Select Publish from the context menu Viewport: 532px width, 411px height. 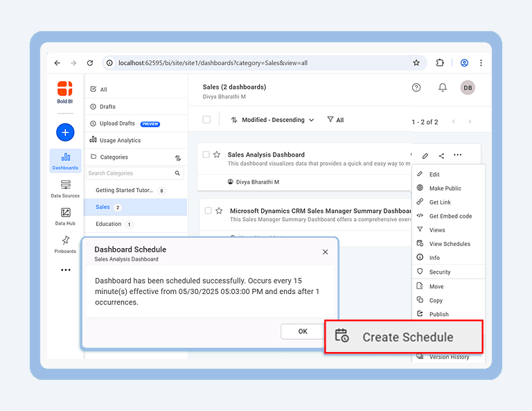tap(449, 314)
